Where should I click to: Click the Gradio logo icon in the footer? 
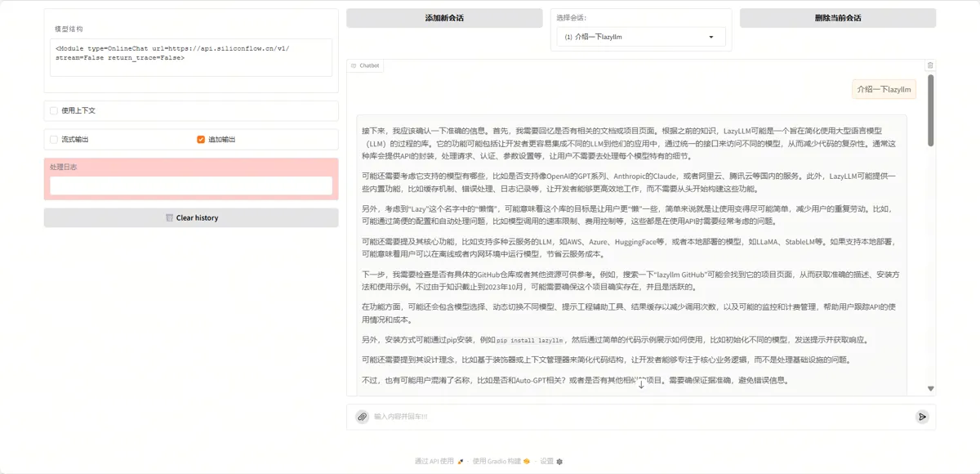527,462
